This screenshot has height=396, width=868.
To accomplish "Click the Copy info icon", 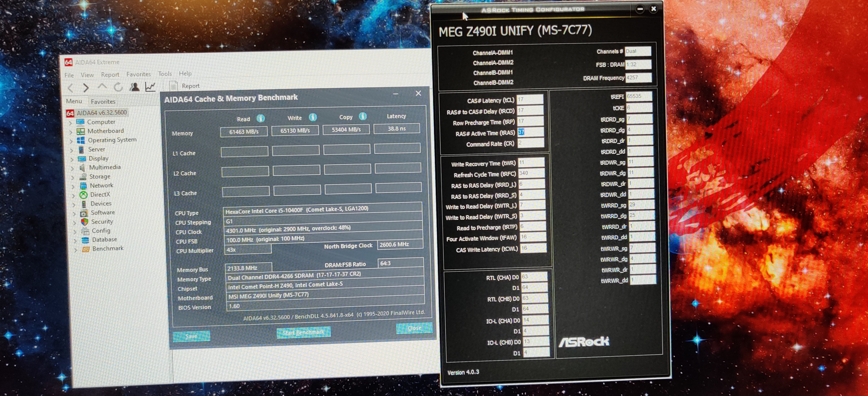I will (x=363, y=116).
